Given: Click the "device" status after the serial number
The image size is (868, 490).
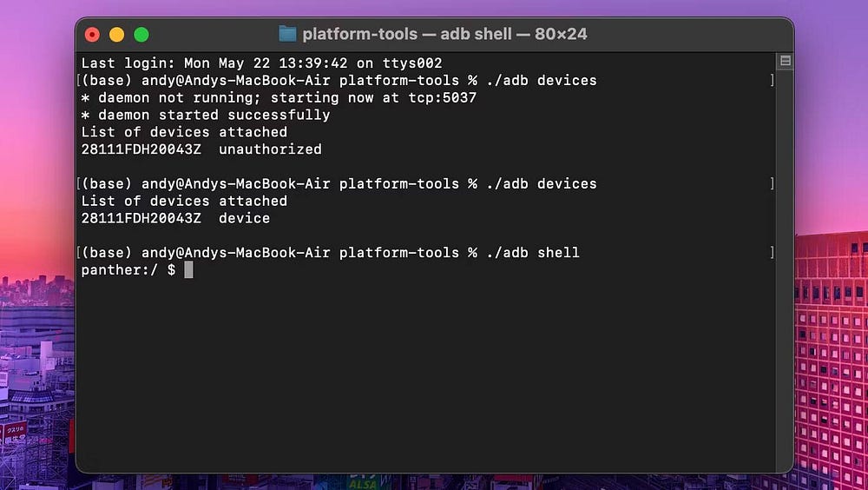Looking at the screenshot, I should click(244, 218).
